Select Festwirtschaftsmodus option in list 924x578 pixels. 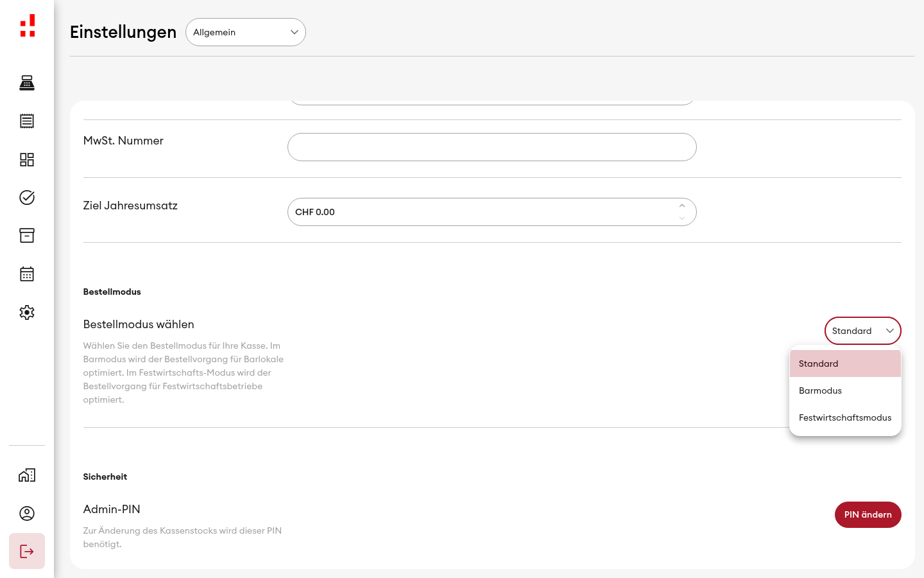tap(845, 417)
